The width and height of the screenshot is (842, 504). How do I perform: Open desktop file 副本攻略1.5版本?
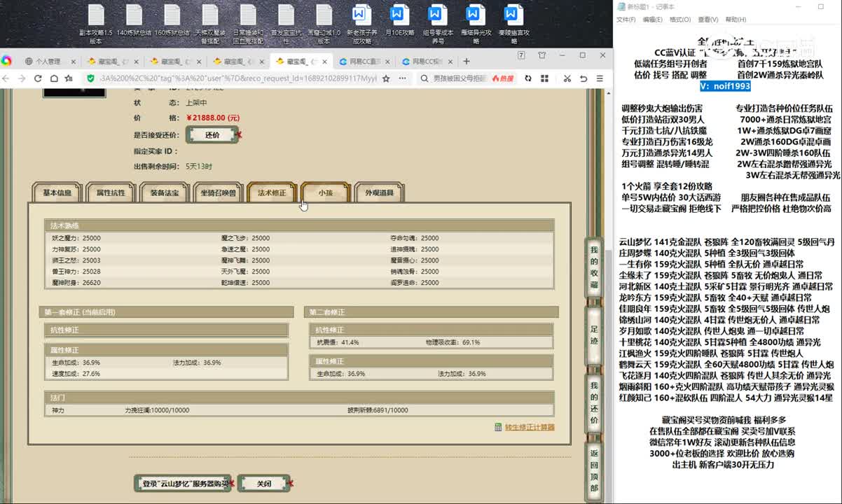click(x=96, y=24)
